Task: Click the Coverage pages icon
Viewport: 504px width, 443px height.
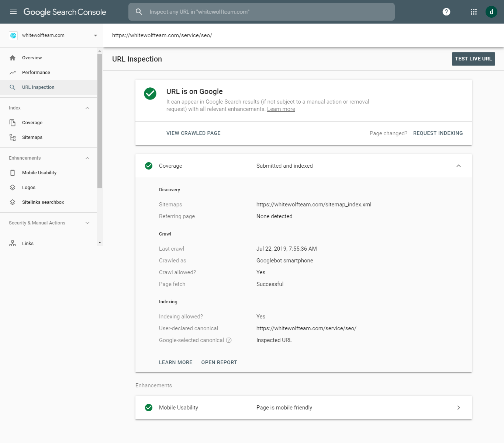Action: pyautogui.click(x=13, y=123)
